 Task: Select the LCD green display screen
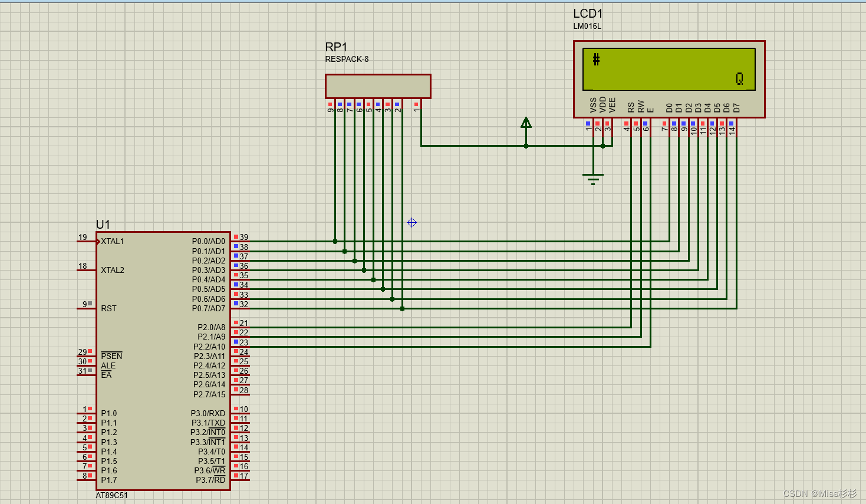pyautogui.click(x=669, y=69)
